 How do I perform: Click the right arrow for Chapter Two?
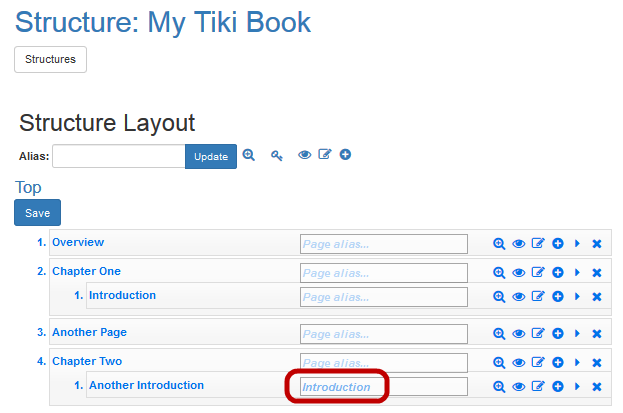pos(578,362)
